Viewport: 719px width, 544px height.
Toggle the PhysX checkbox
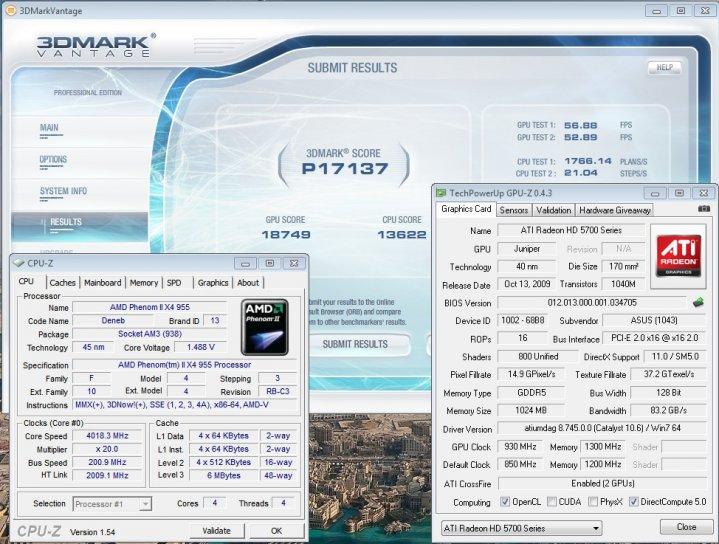[x=595, y=502]
